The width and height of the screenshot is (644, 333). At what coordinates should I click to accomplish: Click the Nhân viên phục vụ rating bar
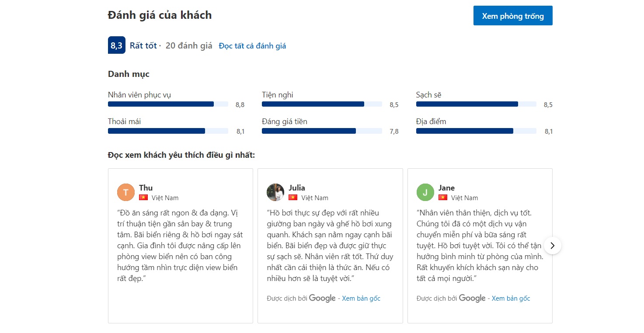[x=168, y=104]
